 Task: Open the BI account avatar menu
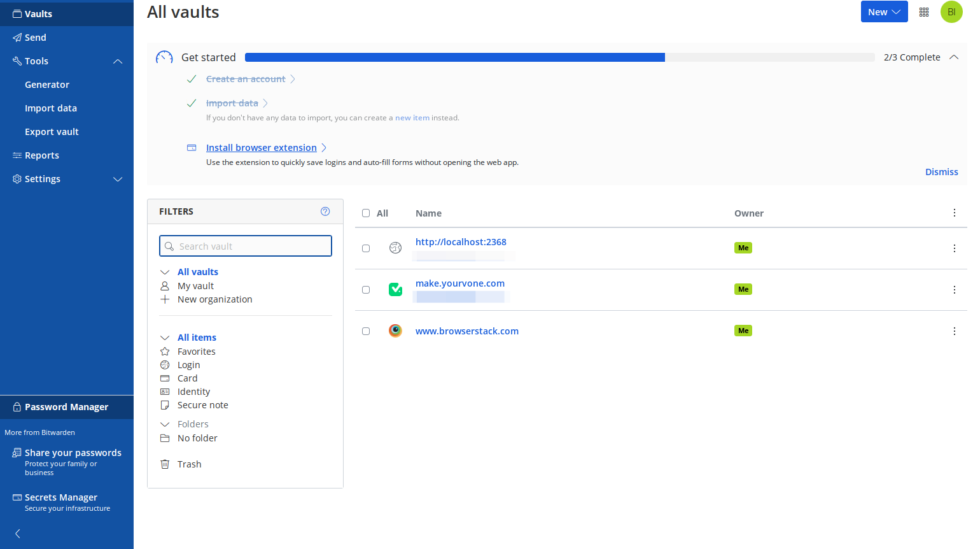(951, 12)
